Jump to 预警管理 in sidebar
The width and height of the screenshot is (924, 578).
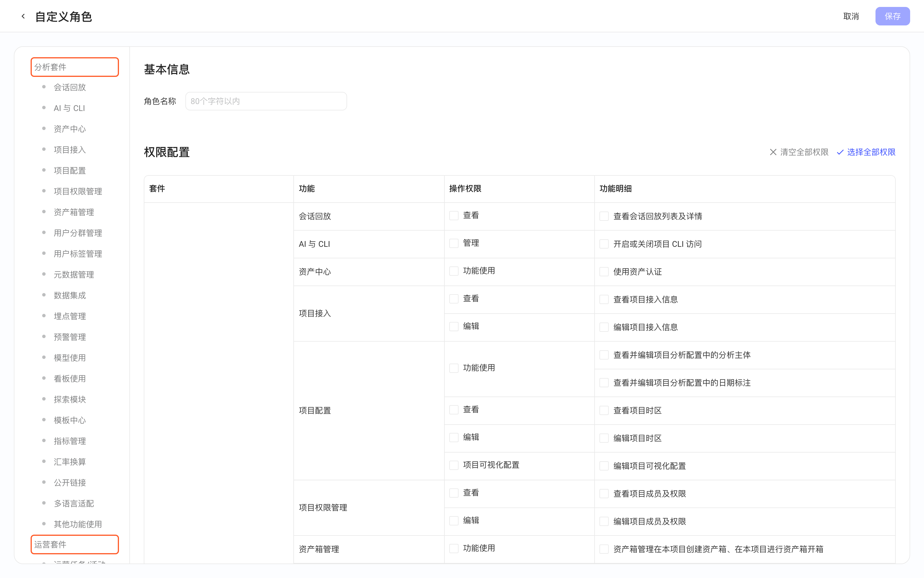tap(70, 337)
